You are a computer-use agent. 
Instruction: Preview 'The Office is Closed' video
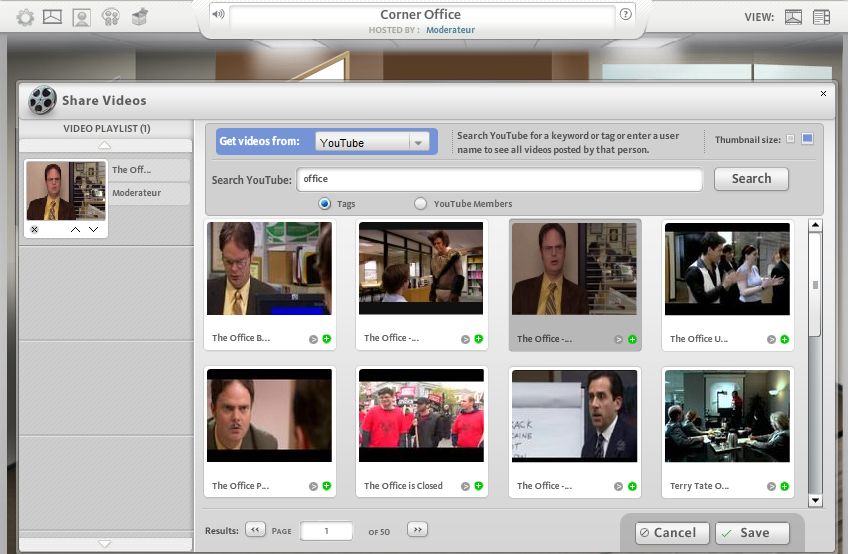465,486
